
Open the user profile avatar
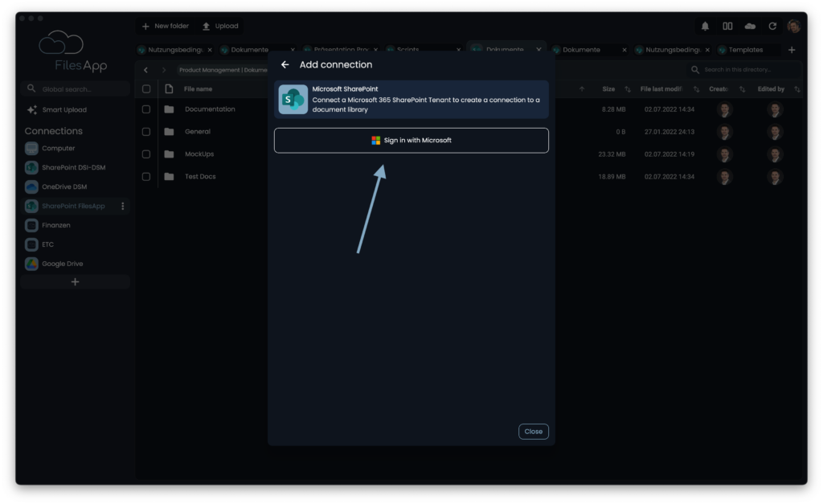point(793,26)
